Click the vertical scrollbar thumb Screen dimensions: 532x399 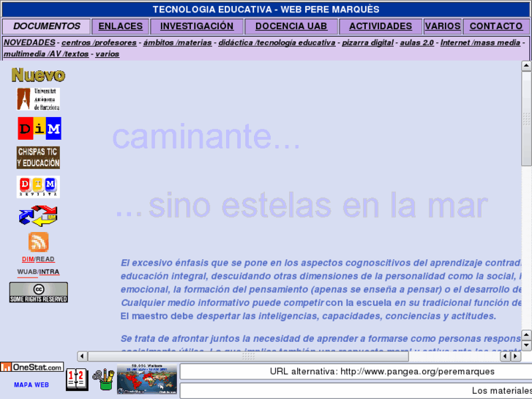[526, 118]
